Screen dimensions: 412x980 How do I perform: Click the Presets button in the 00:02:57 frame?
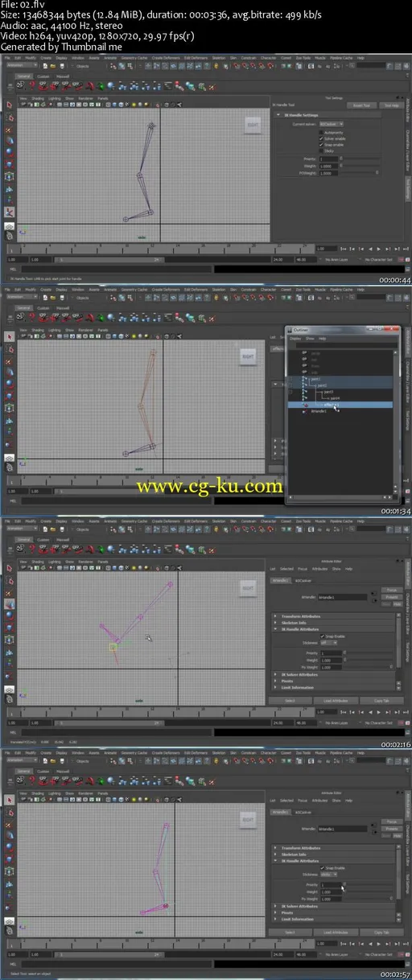[390, 828]
